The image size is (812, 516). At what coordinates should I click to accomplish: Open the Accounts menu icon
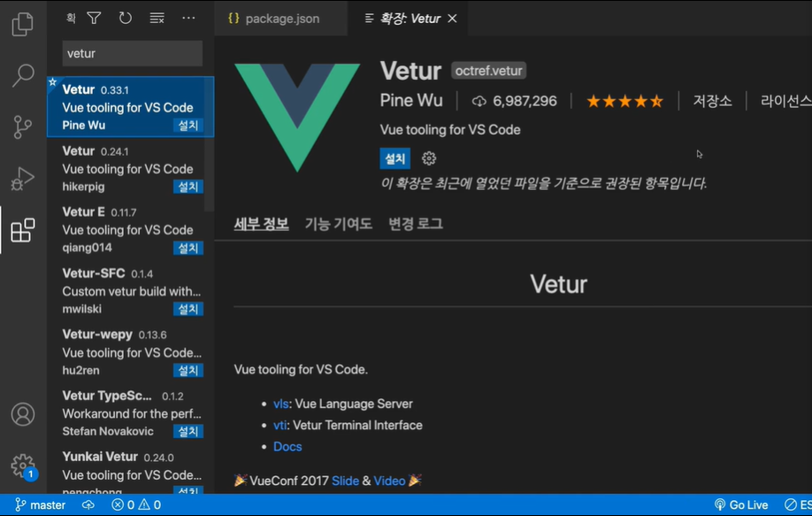(x=23, y=414)
